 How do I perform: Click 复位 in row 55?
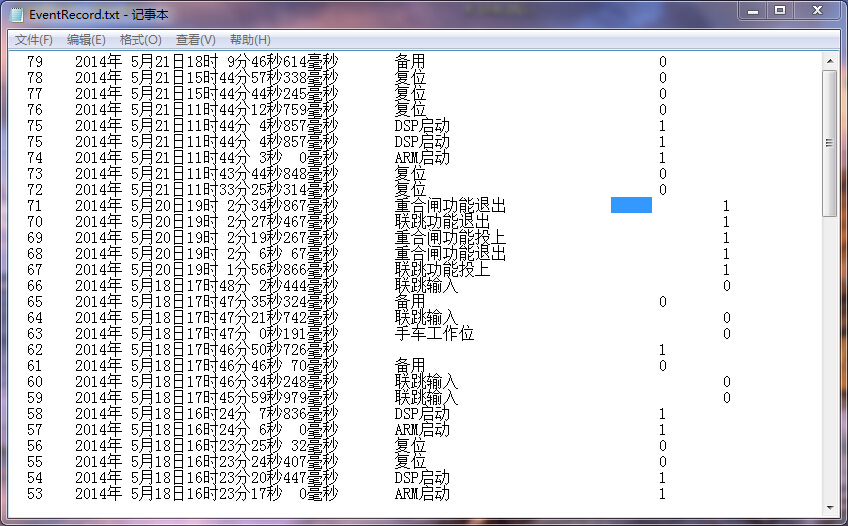click(x=410, y=462)
